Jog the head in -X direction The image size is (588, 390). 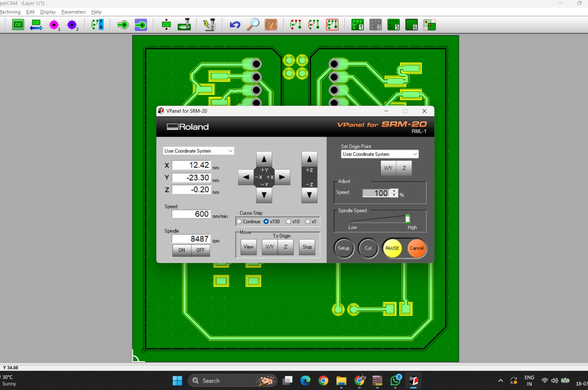[246, 177]
